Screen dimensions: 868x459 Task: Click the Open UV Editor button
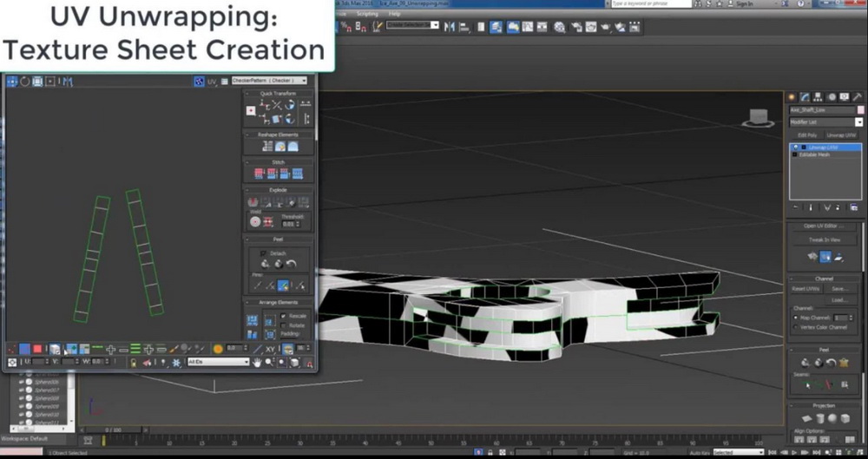pyautogui.click(x=823, y=226)
